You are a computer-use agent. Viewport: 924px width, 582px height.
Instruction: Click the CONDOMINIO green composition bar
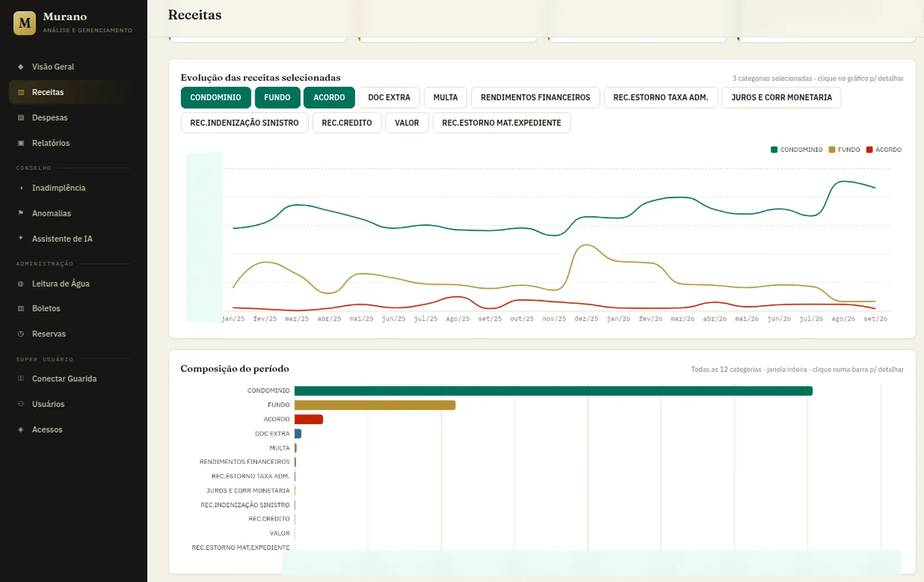553,391
